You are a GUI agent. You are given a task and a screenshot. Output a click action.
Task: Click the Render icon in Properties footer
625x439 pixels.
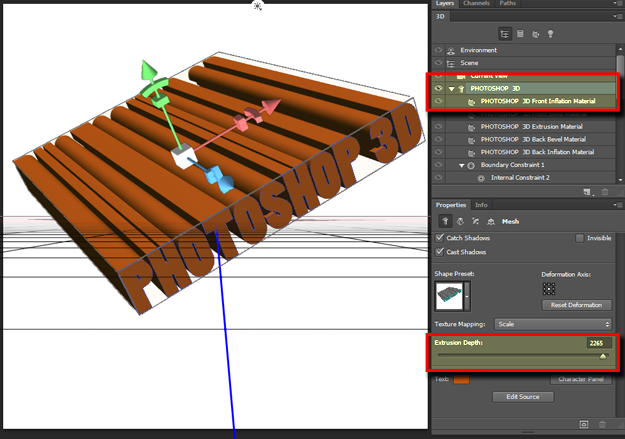(584, 424)
